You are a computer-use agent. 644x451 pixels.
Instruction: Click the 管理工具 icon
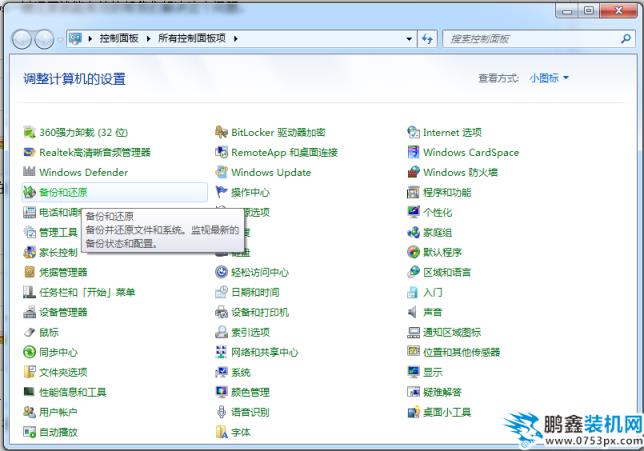click(x=30, y=232)
